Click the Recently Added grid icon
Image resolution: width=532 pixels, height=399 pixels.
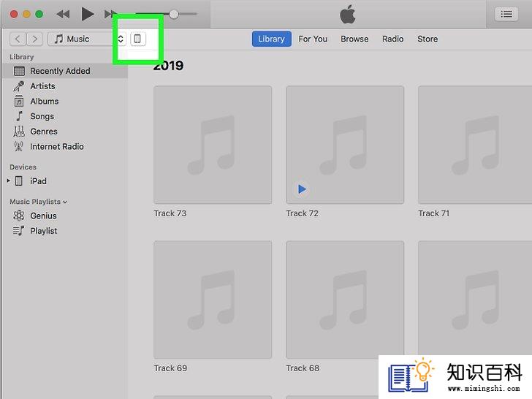[x=19, y=71]
